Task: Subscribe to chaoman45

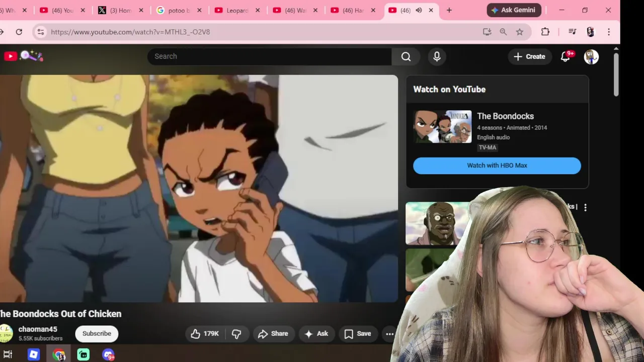Action: [97, 333]
